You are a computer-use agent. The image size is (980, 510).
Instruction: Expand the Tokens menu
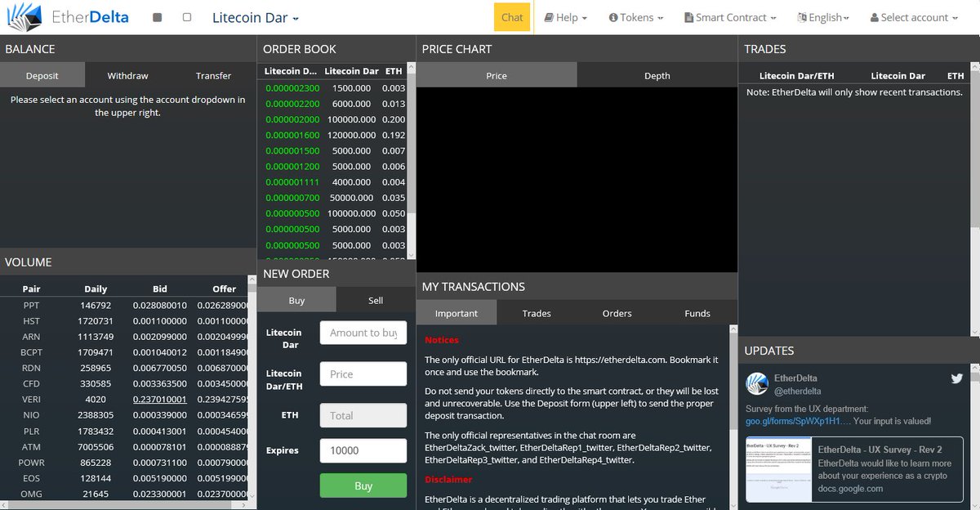coord(636,17)
